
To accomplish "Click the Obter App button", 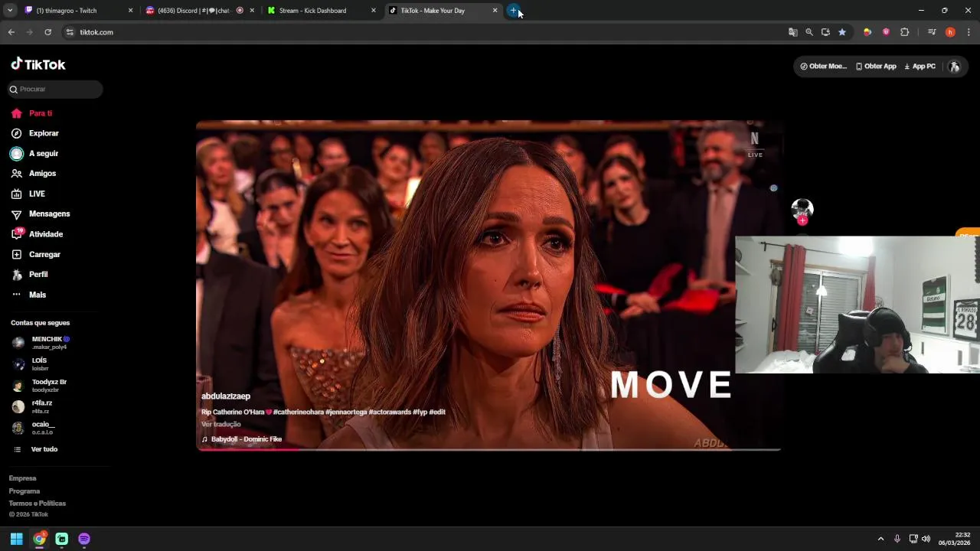I will tap(876, 67).
